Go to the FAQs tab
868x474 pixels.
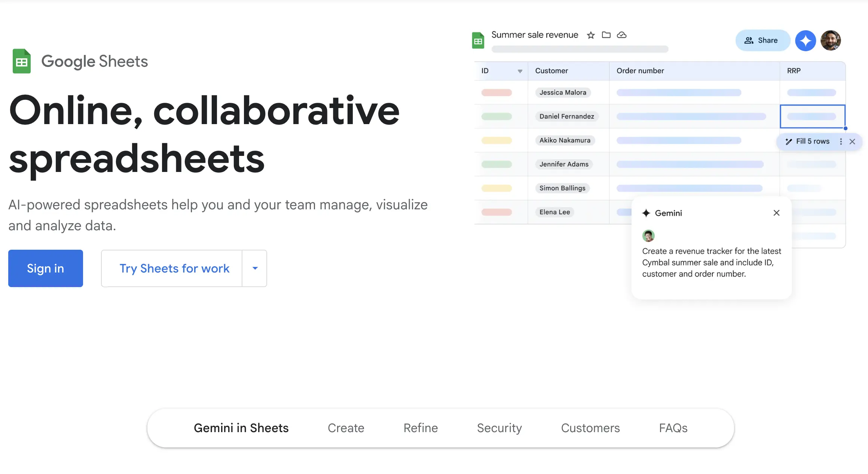pyautogui.click(x=673, y=428)
